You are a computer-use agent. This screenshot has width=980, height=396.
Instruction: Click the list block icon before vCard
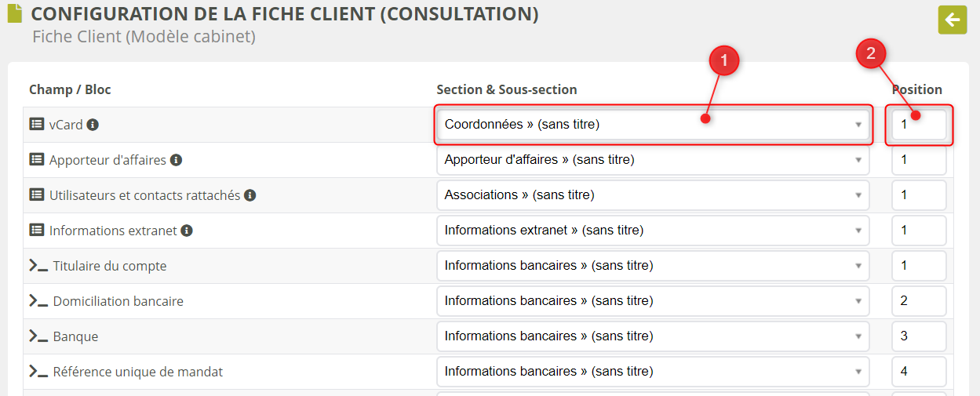pos(37,124)
